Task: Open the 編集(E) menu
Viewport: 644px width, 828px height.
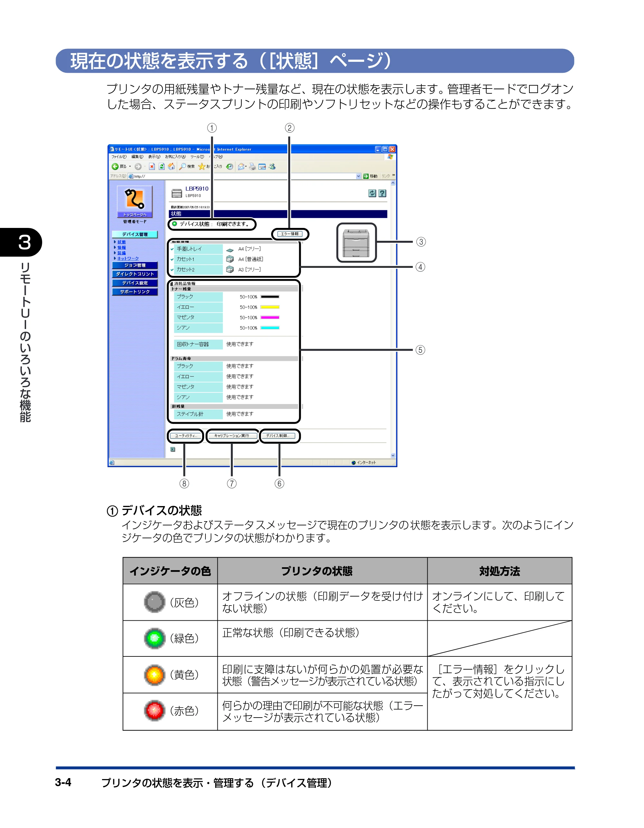Action: 137,156
